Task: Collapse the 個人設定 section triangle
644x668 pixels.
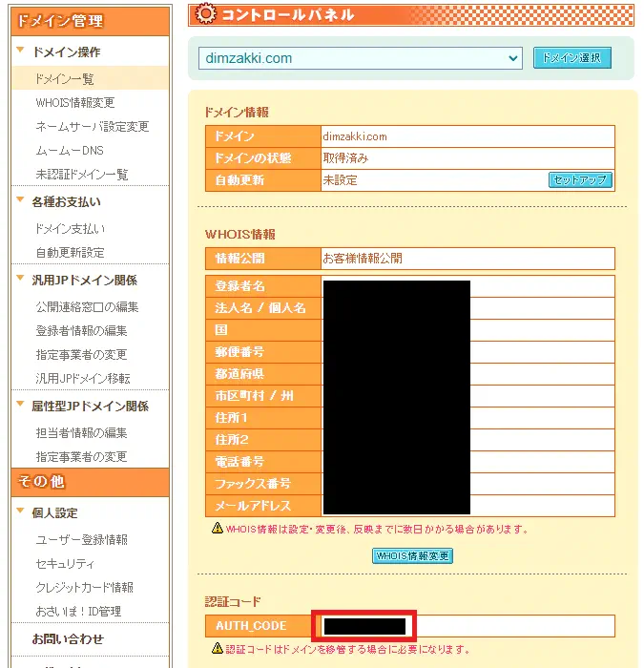Action: [x=21, y=512]
